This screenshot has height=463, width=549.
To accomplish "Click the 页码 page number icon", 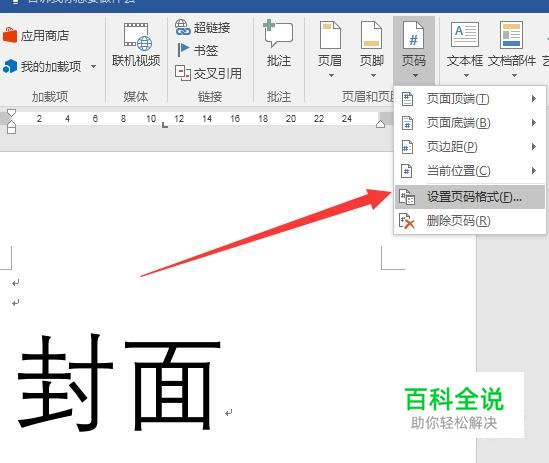I will [x=413, y=35].
